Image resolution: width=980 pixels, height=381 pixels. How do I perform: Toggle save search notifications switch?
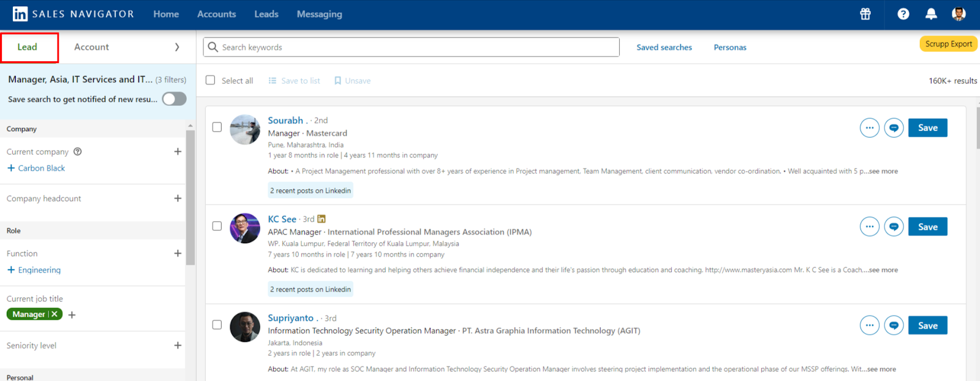(174, 99)
